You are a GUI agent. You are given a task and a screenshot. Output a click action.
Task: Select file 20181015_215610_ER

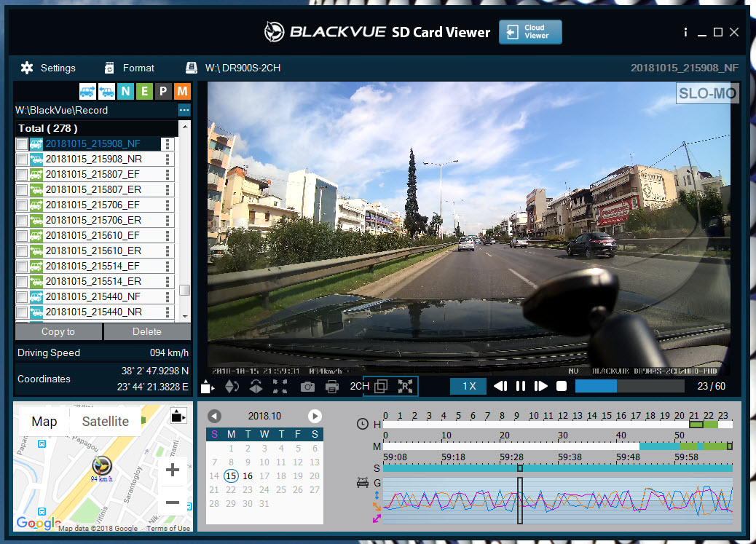pos(93,251)
